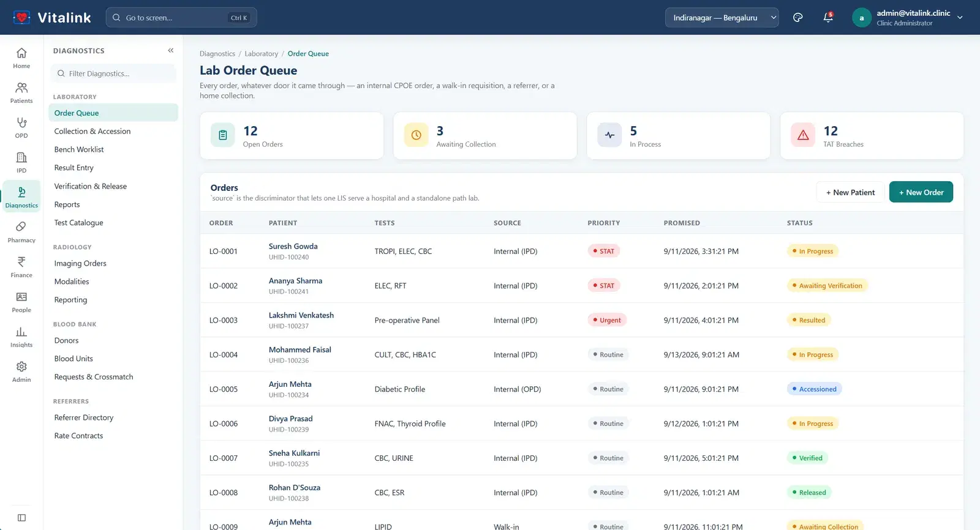Click the Awaiting Collection clock icon
This screenshot has height=530, width=980.
click(417, 135)
